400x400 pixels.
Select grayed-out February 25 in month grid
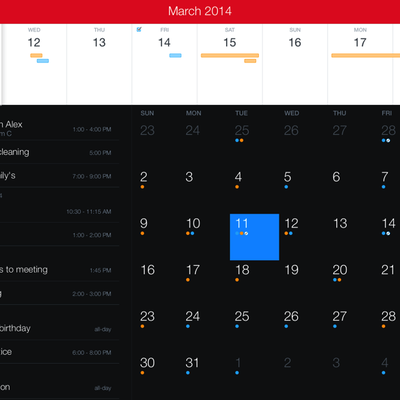pyautogui.click(x=242, y=130)
